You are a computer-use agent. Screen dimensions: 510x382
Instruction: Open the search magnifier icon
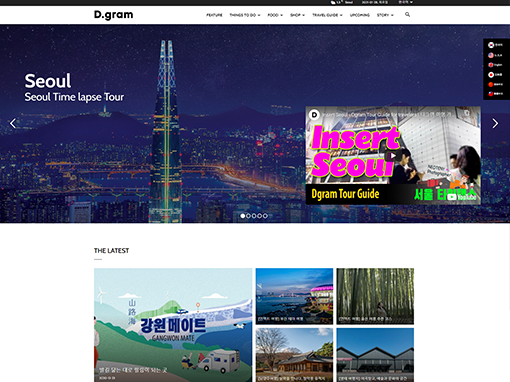407,15
